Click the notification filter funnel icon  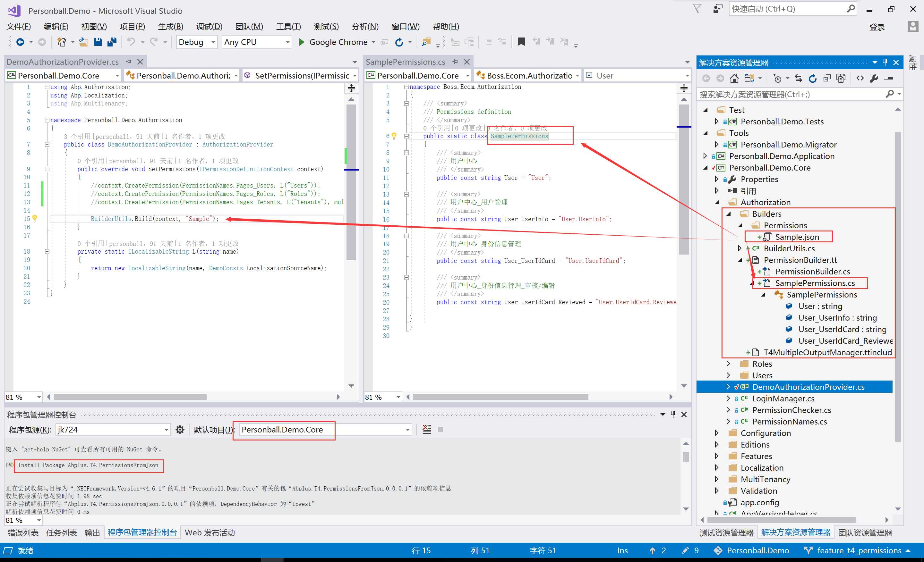pos(697,8)
